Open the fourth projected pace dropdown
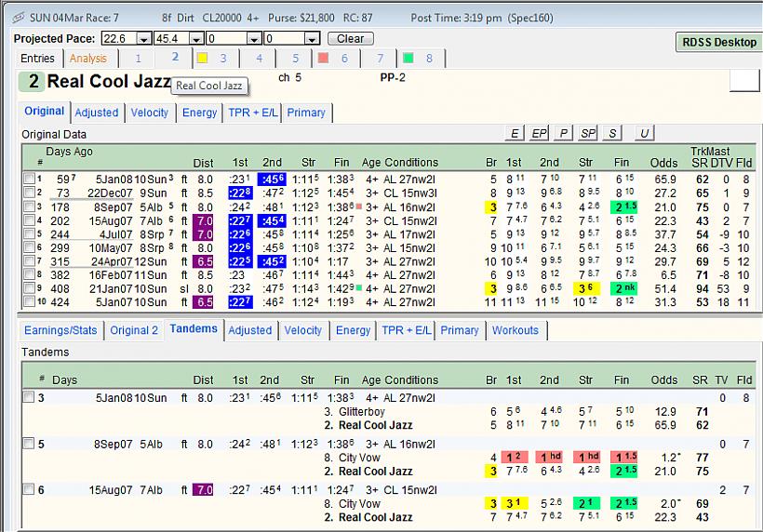The width and height of the screenshot is (763, 532). [312, 38]
